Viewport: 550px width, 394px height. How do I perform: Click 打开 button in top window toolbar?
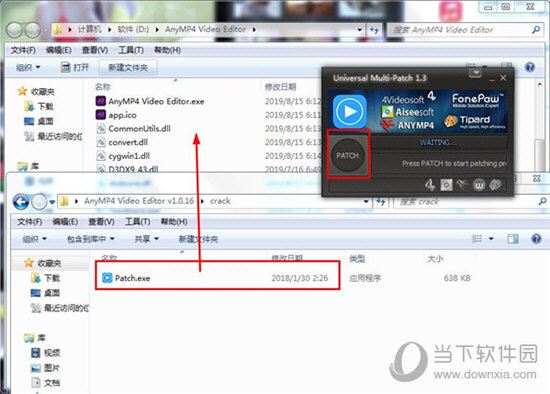[75, 67]
